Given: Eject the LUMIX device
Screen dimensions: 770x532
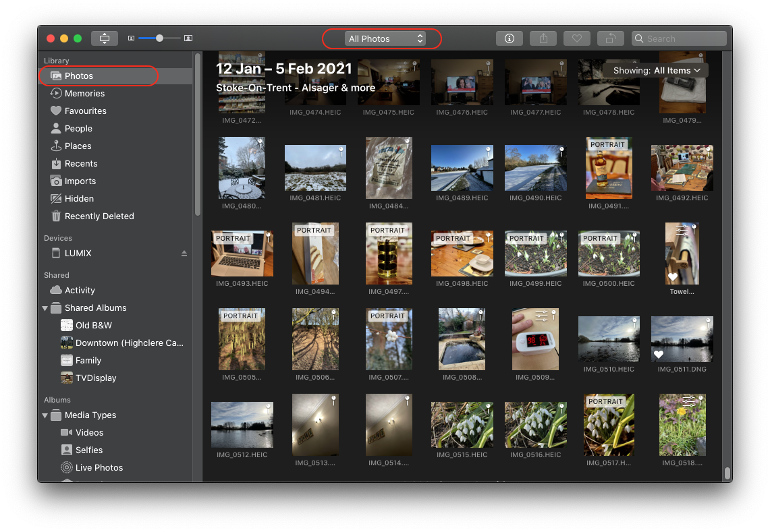Looking at the screenshot, I should point(184,254).
